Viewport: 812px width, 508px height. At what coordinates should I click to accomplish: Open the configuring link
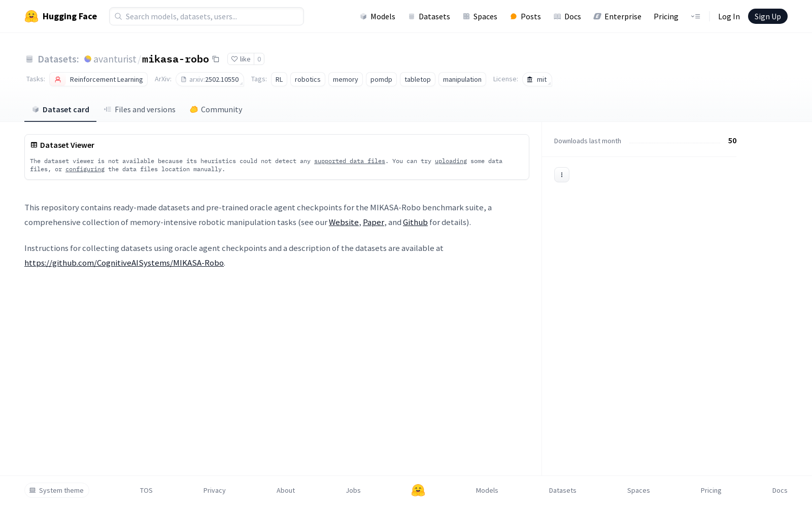[85, 169]
